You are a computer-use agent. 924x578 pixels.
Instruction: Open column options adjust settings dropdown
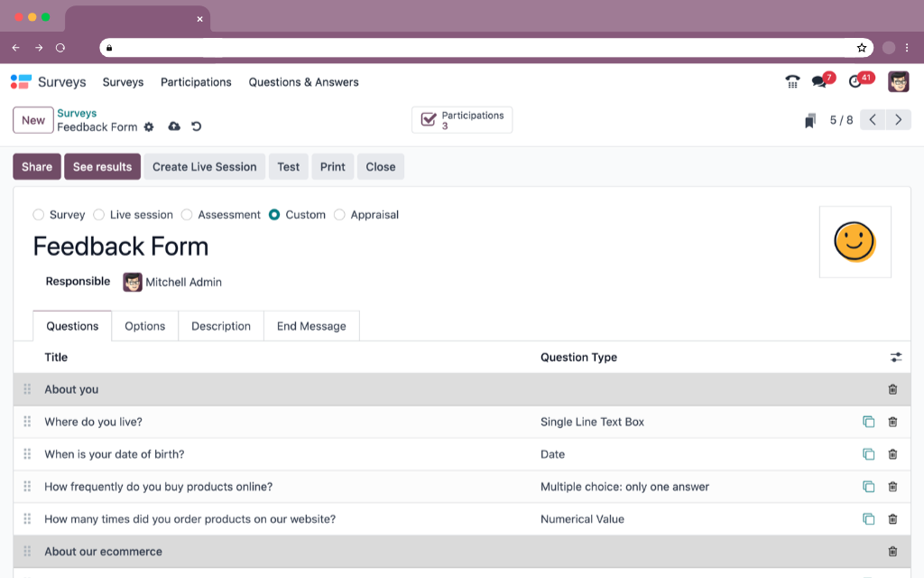click(x=895, y=358)
